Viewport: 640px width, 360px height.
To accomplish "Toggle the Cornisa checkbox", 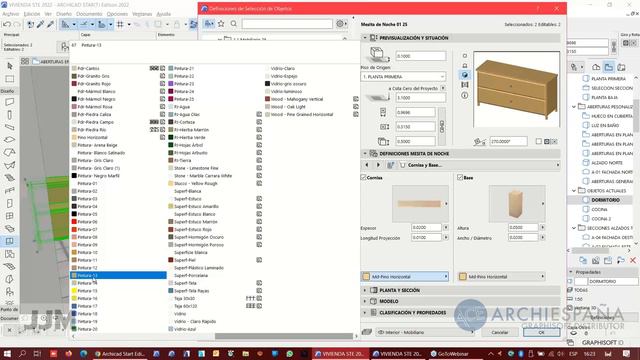I will tap(363, 177).
